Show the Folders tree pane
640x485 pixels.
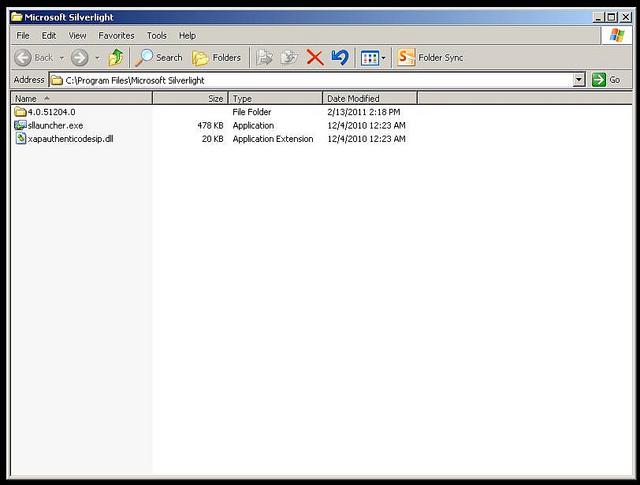coord(217,58)
